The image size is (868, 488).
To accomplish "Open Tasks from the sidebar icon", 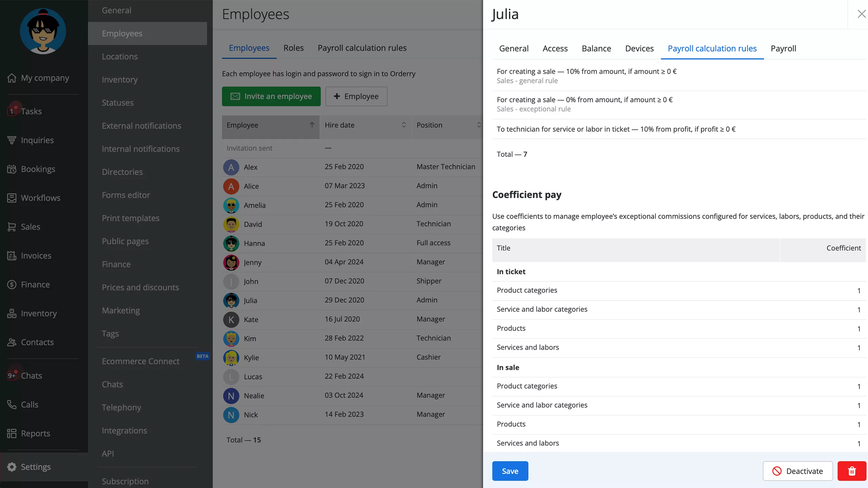I will (x=12, y=111).
